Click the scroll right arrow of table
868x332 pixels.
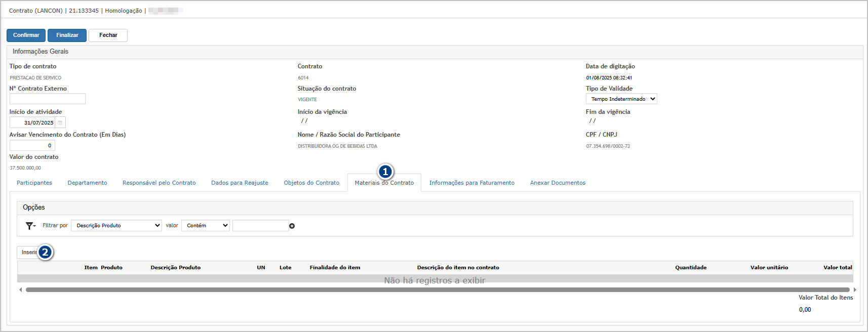point(855,290)
